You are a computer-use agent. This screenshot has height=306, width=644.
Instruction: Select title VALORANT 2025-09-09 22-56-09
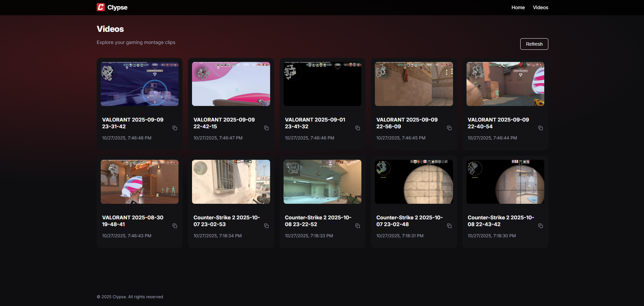pos(407,123)
